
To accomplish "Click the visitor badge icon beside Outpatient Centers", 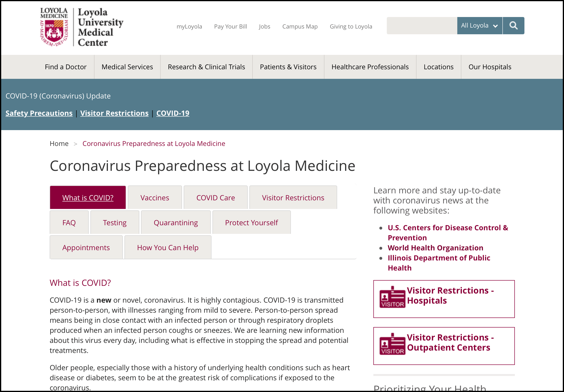I will coord(392,344).
